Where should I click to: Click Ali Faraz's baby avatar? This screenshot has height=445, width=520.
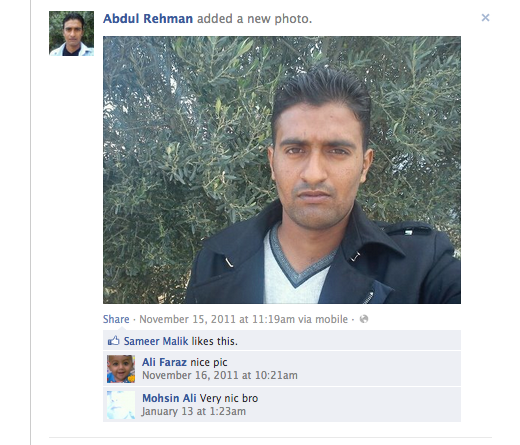(121, 369)
